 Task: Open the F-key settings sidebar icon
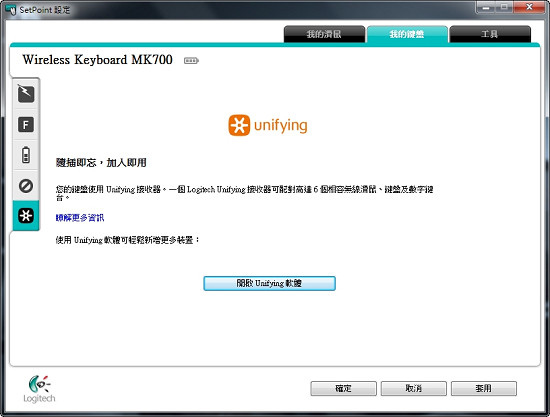[x=26, y=125]
